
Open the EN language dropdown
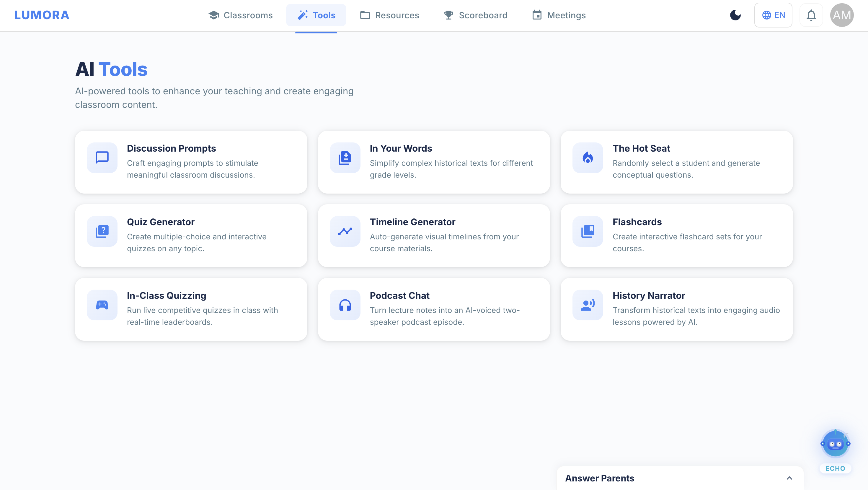[773, 15]
